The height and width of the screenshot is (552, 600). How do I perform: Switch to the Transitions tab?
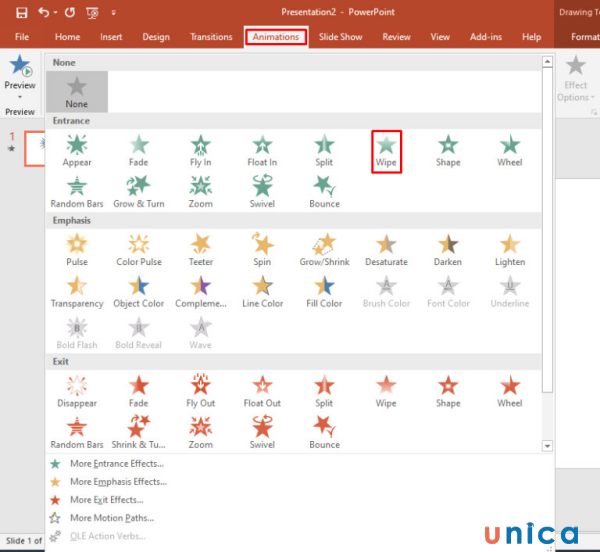[x=211, y=37]
